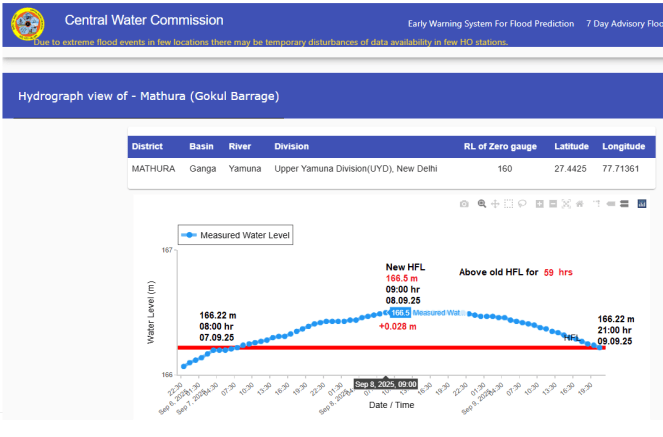Viewport: 663px width, 437px height.
Task: Select the Zoom magnifier tool in chart toolbar
Action: [x=482, y=204]
